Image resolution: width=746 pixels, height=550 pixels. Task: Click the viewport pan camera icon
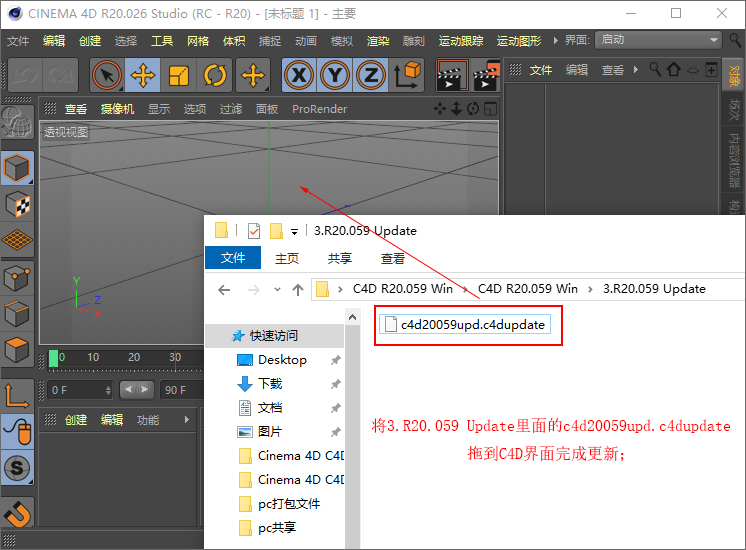click(x=440, y=109)
